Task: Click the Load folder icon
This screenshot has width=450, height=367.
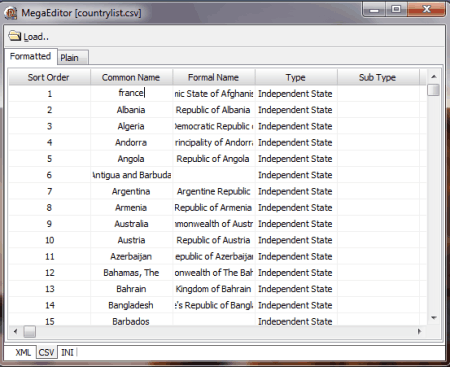Action: 14,36
